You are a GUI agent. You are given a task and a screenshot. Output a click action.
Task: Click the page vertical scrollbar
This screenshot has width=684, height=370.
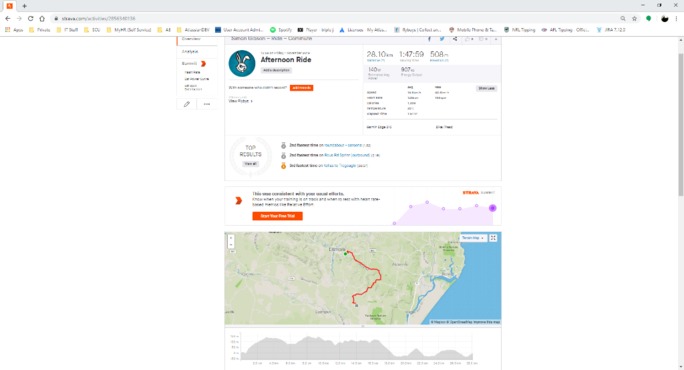681,125
